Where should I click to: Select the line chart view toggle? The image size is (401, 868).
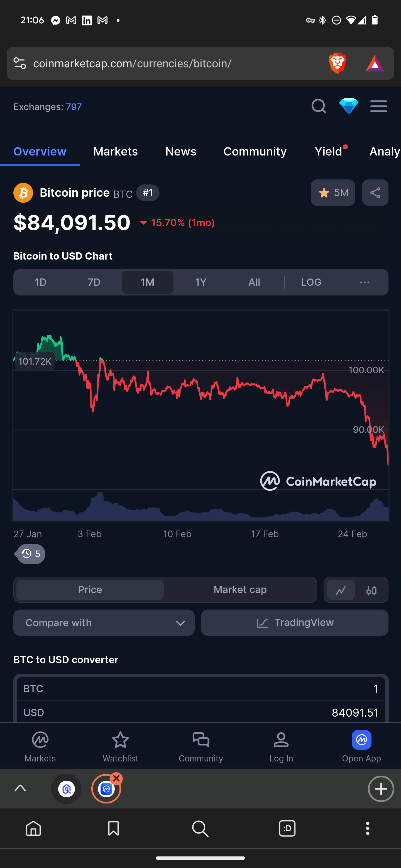tap(341, 590)
